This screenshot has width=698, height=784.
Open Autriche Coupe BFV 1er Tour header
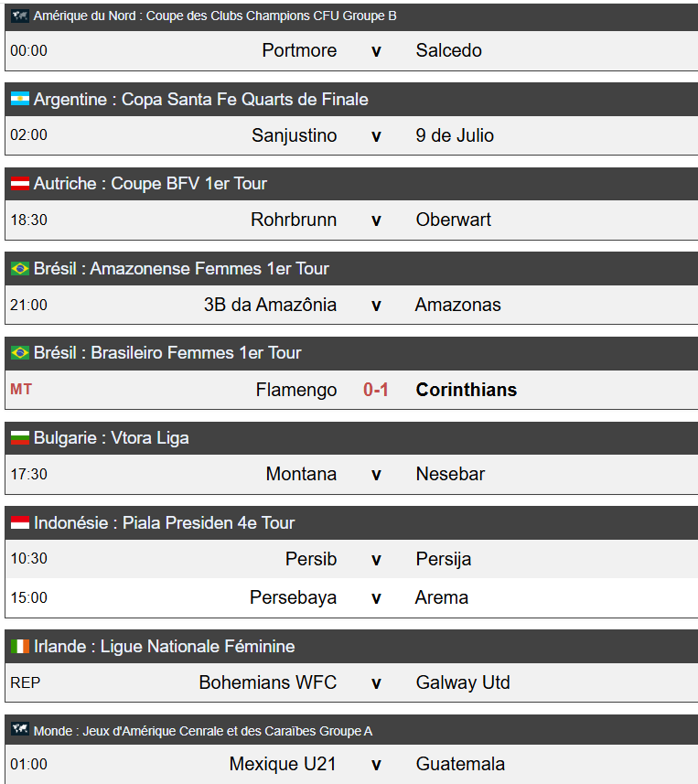[151, 184]
